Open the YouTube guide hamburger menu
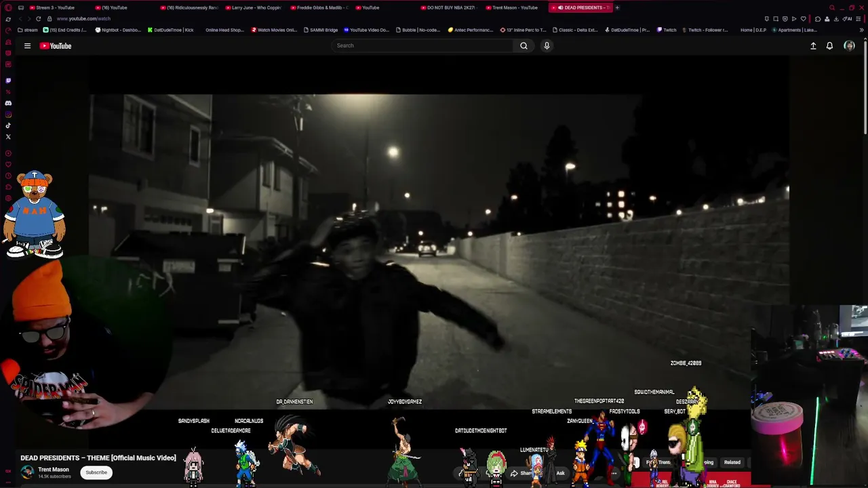Image resolution: width=868 pixels, height=488 pixels. pyautogui.click(x=27, y=46)
